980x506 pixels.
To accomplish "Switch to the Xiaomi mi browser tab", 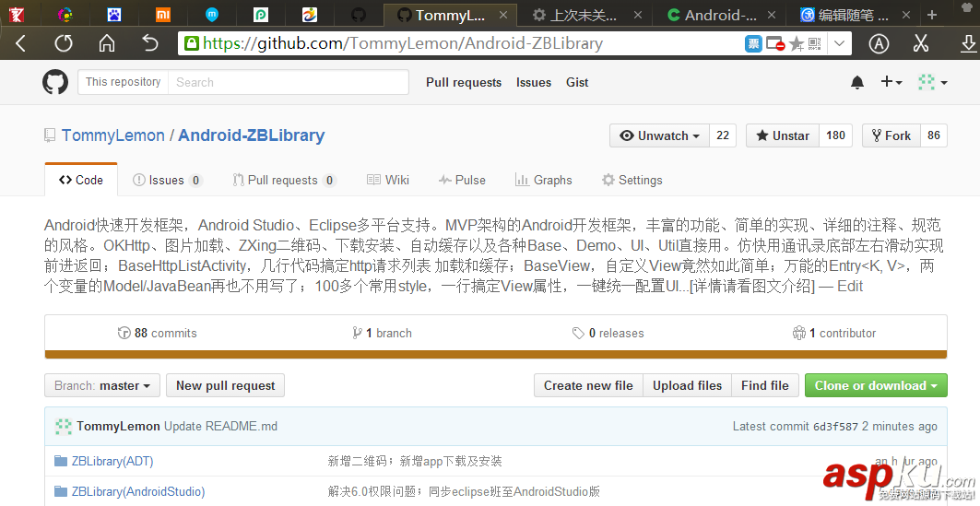I will click(x=162, y=15).
